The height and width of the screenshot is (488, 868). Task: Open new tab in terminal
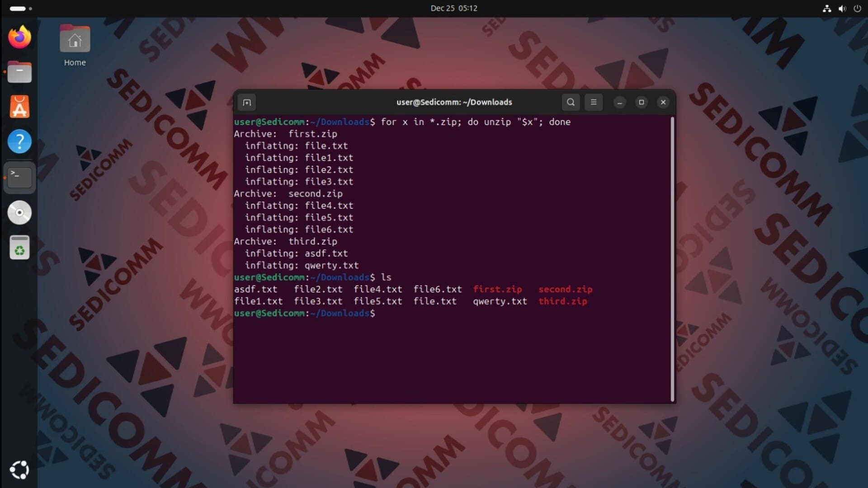tap(247, 103)
